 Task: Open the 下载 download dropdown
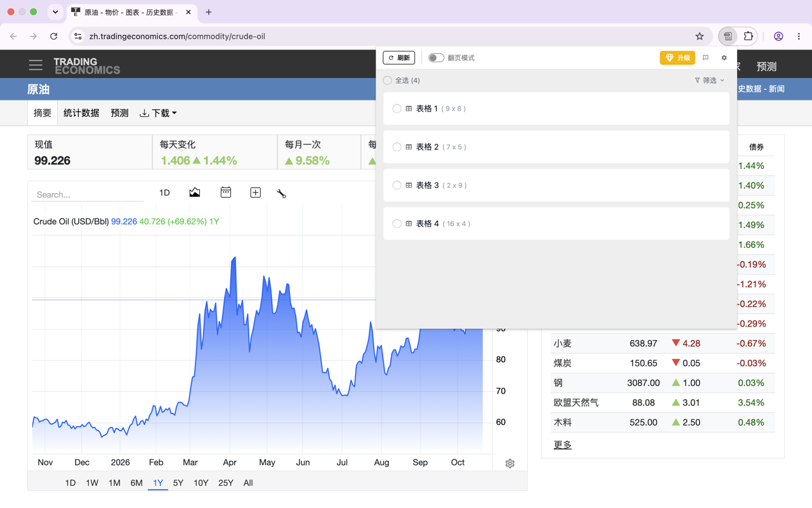pyautogui.click(x=158, y=113)
